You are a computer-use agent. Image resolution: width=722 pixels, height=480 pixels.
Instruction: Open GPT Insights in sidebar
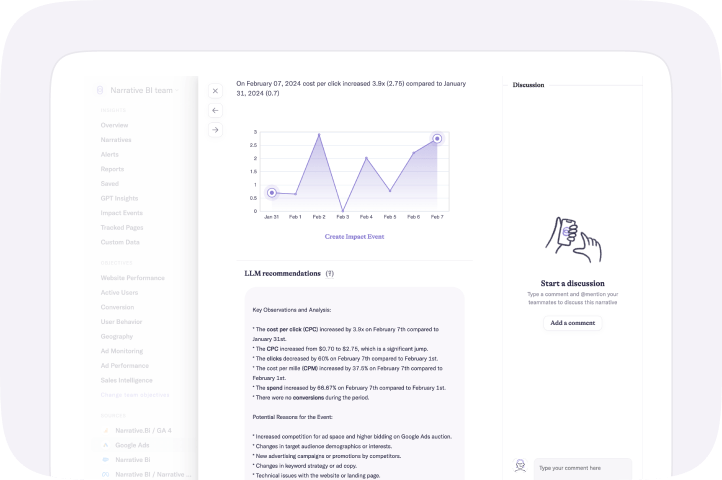pos(119,198)
